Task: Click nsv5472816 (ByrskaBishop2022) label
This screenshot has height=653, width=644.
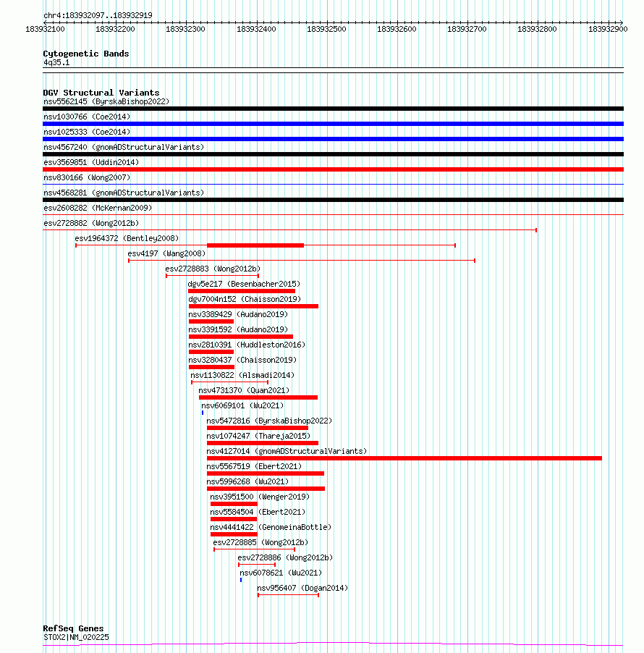Action: tap(269, 421)
